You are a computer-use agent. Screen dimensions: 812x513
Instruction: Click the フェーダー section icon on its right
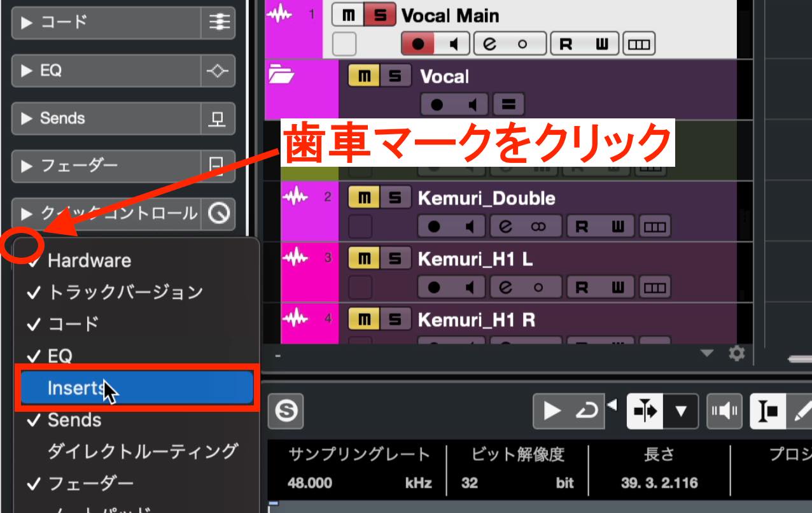[218, 166]
